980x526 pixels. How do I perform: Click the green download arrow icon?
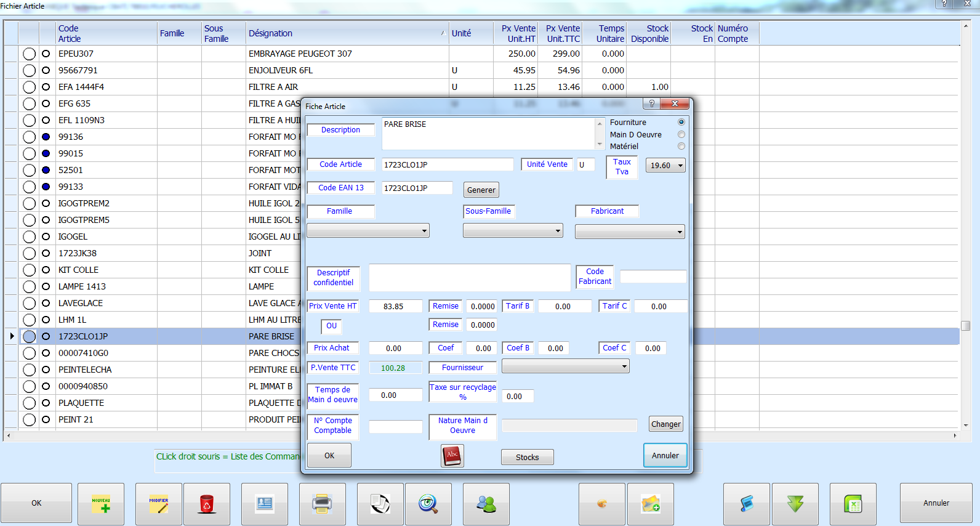[x=795, y=504]
